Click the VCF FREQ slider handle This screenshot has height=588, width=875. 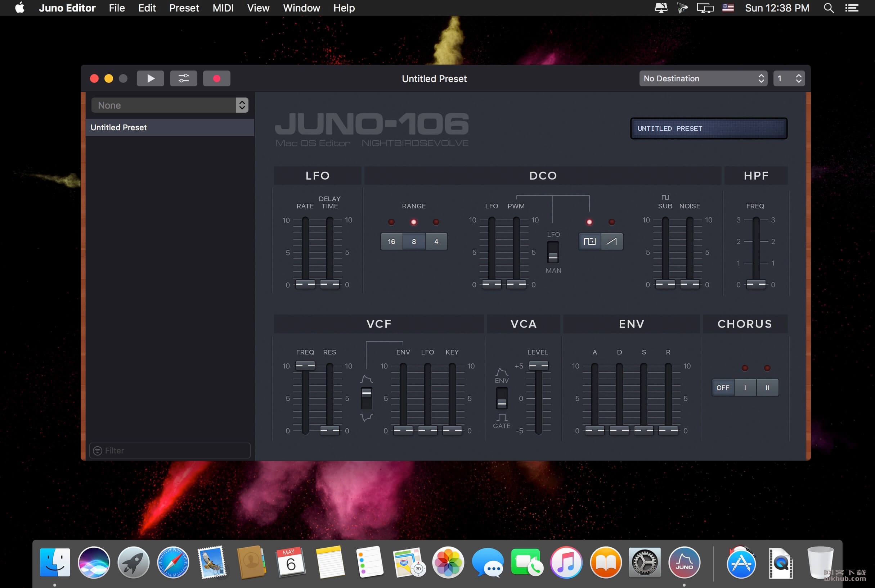coord(305,365)
